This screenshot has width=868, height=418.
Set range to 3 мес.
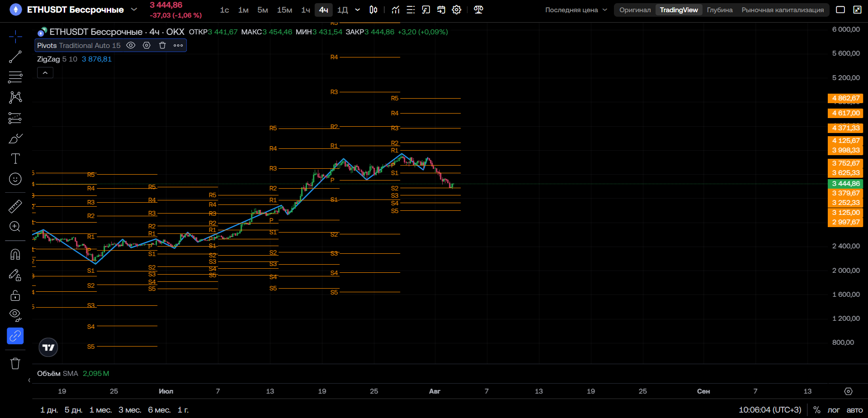pyautogui.click(x=130, y=410)
